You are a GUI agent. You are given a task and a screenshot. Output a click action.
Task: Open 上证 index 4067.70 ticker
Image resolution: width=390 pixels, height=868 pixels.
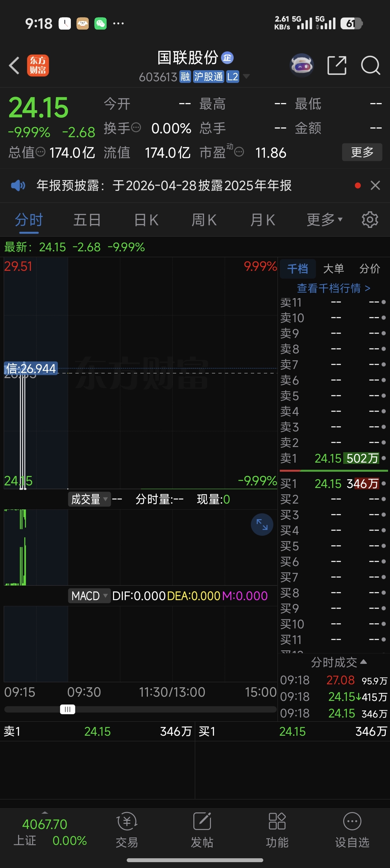[50, 832]
